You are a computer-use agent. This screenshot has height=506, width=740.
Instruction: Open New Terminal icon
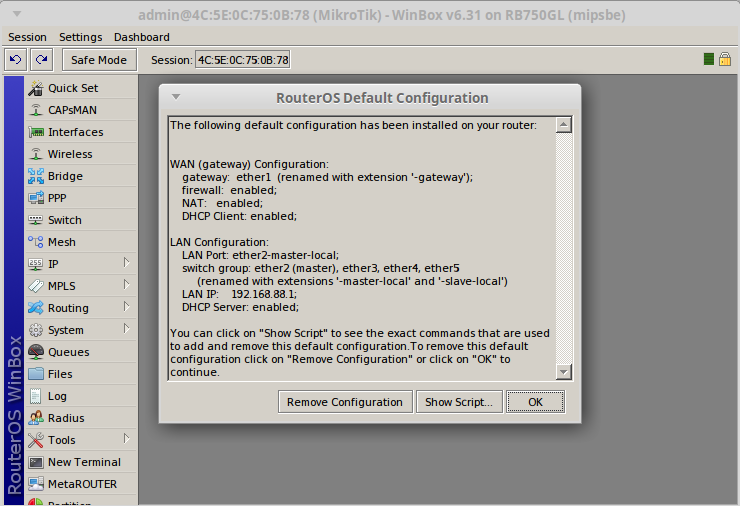pyautogui.click(x=35, y=462)
